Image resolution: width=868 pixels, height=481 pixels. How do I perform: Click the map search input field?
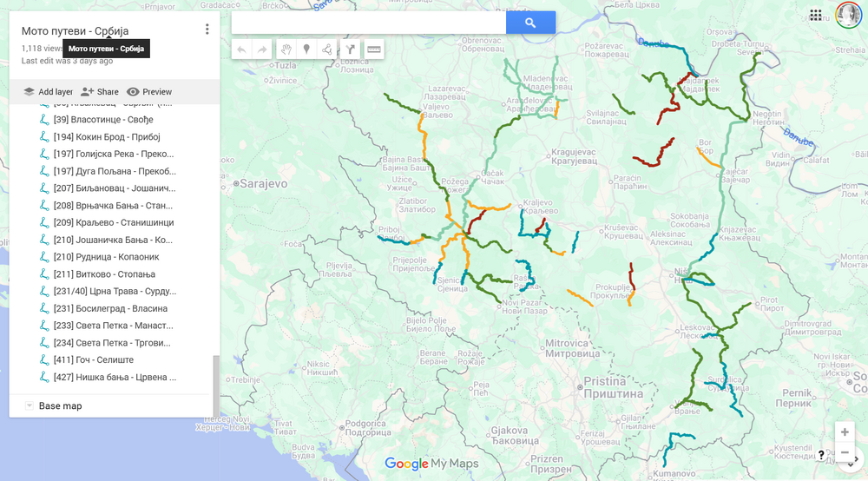click(x=369, y=23)
